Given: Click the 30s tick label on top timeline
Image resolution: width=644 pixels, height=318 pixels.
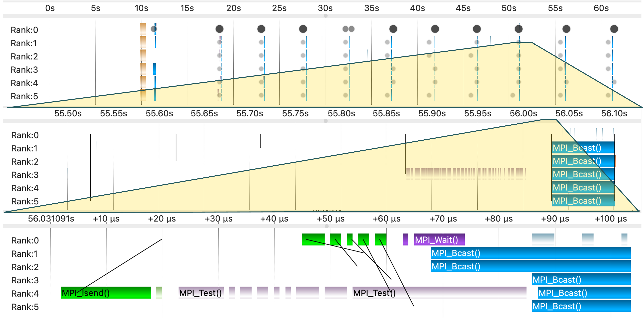Looking at the screenshot, I should (x=325, y=8).
